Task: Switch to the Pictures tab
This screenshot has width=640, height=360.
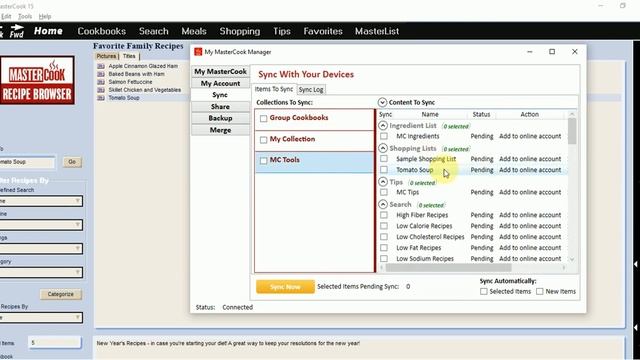Action: [x=106, y=56]
